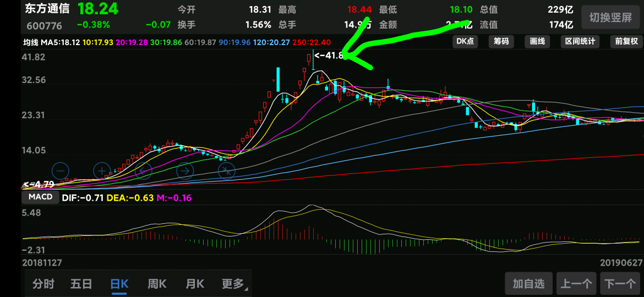This screenshot has width=644, height=297.
Task: Tap the zoom in plus circle icon
Action: coord(102,170)
